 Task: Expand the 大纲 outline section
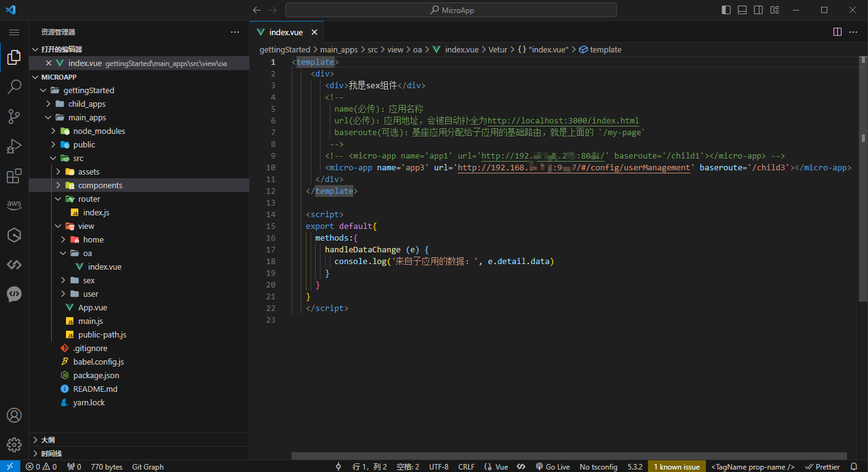point(48,440)
